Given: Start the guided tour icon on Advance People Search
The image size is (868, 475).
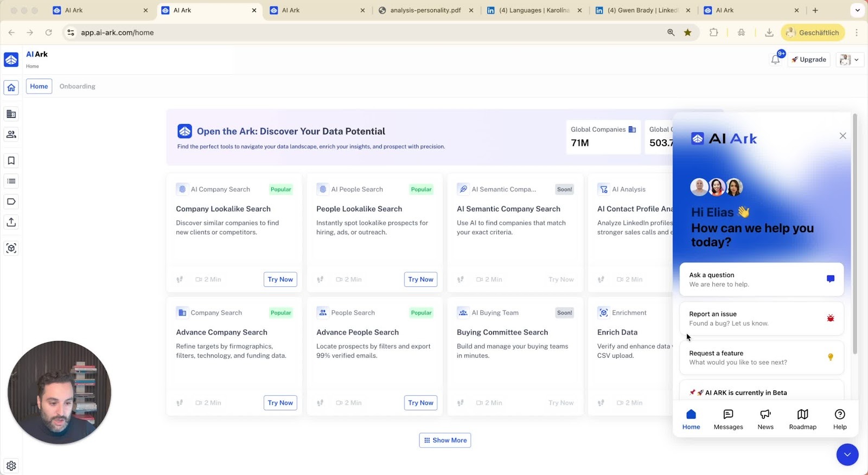Looking at the screenshot, I should pos(320,403).
